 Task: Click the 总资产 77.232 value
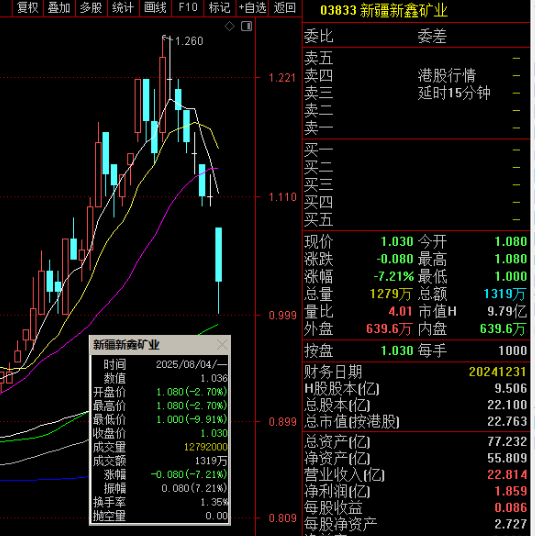click(507, 442)
